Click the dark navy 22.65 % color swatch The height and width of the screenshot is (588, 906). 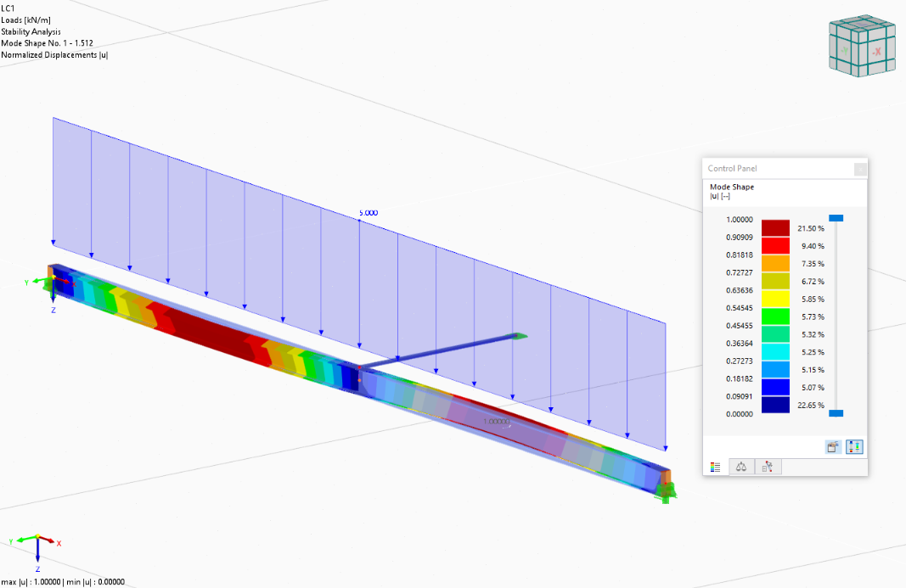775,405
